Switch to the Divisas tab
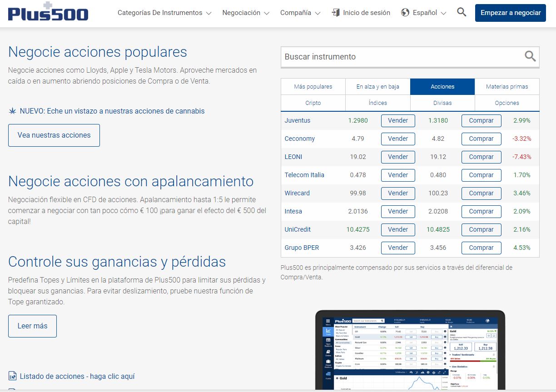Screen dimensions: 556x392 coord(442,103)
